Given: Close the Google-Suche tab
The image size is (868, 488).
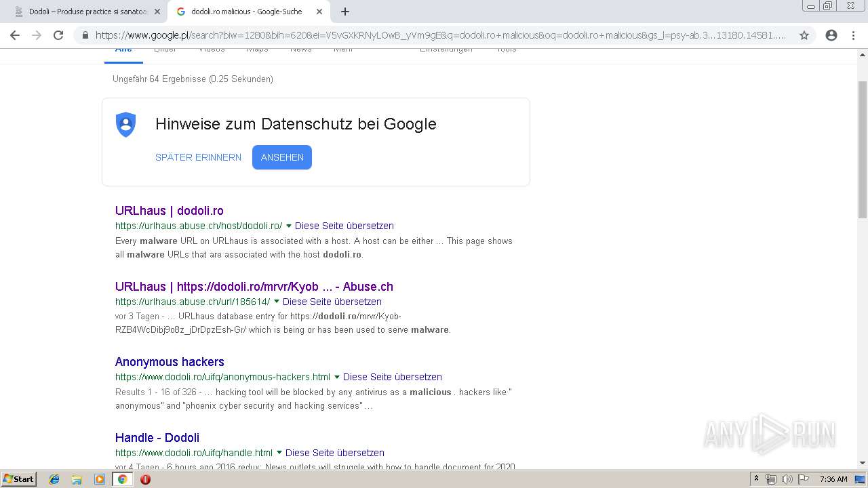Looking at the screenshot, I should click(319, 12).
